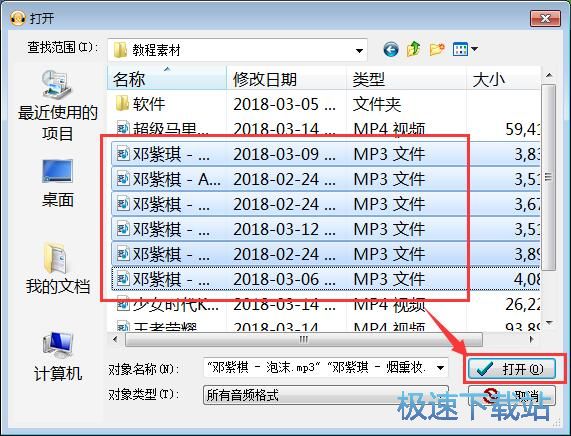The image size is (571, 436).
Task: Click the 文件夹 type cell of 软件
Action: 377,105
